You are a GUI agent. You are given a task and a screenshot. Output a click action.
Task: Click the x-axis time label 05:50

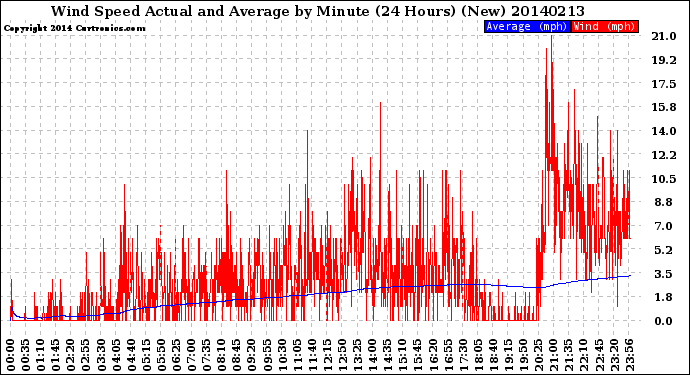[x=161, y=355]
